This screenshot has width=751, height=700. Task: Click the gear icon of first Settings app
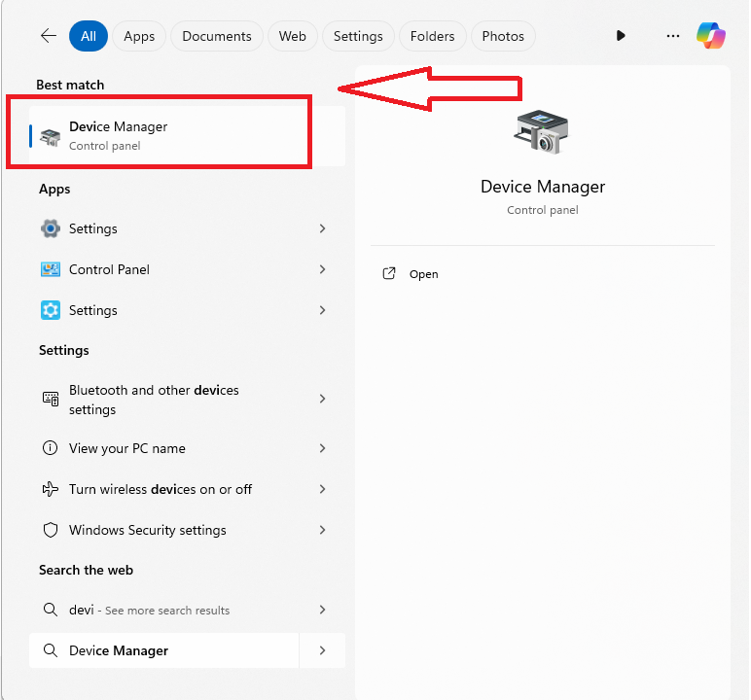[x=51, y=228]
